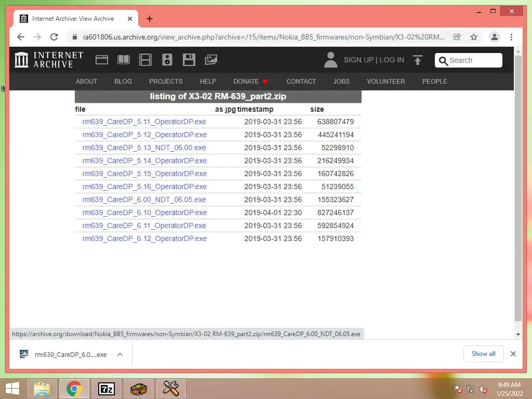Click the volume muted tray icon

(483, 389)
